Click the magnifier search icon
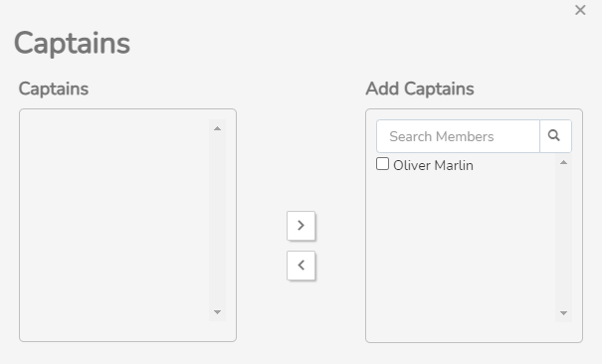Screen dimensions: 602x364 [555, 136]
